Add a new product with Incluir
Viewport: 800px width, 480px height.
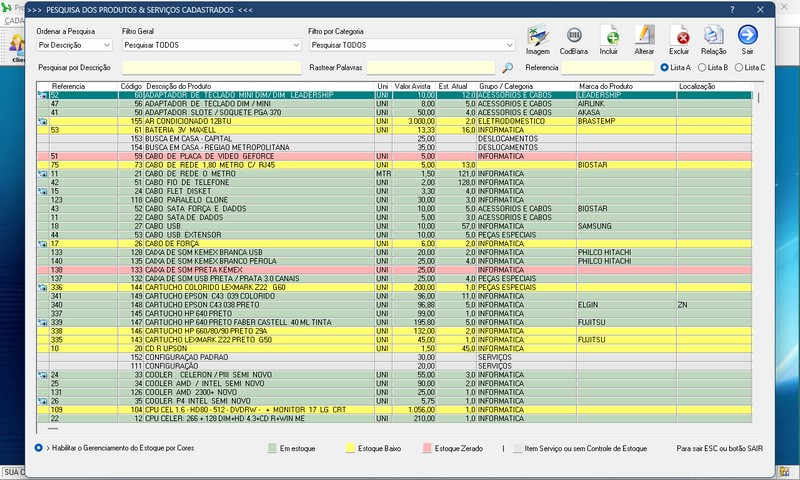click(x=609, y=39)
